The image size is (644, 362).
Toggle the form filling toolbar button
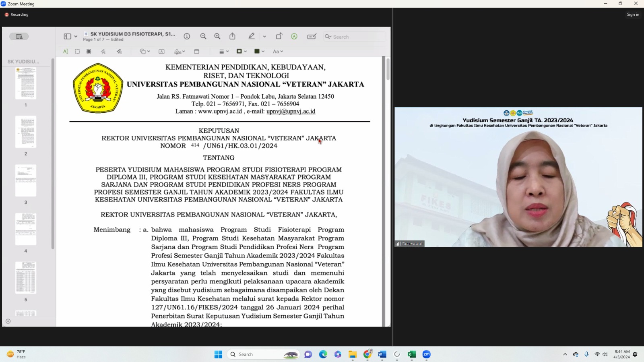(x=312, y=36)
